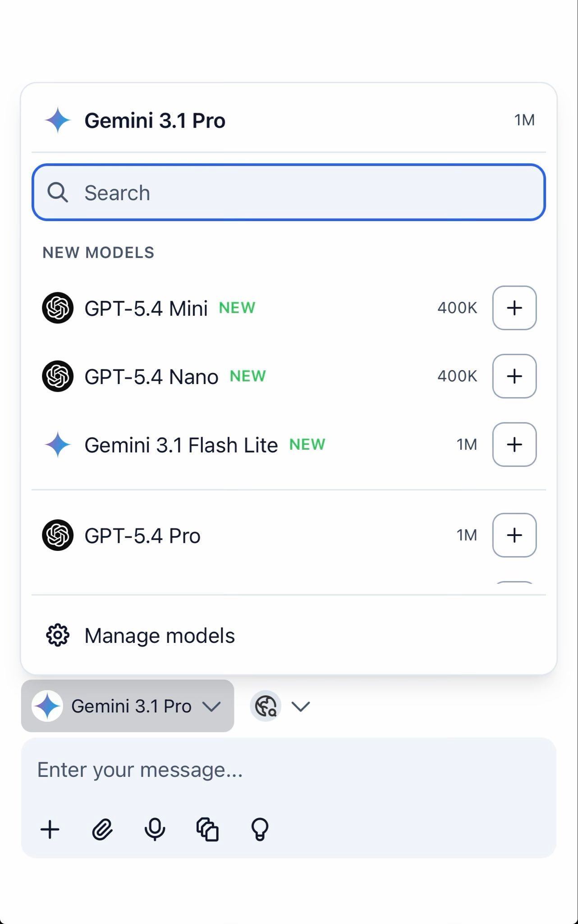Click the Enter your message text box

click(289, 770)
